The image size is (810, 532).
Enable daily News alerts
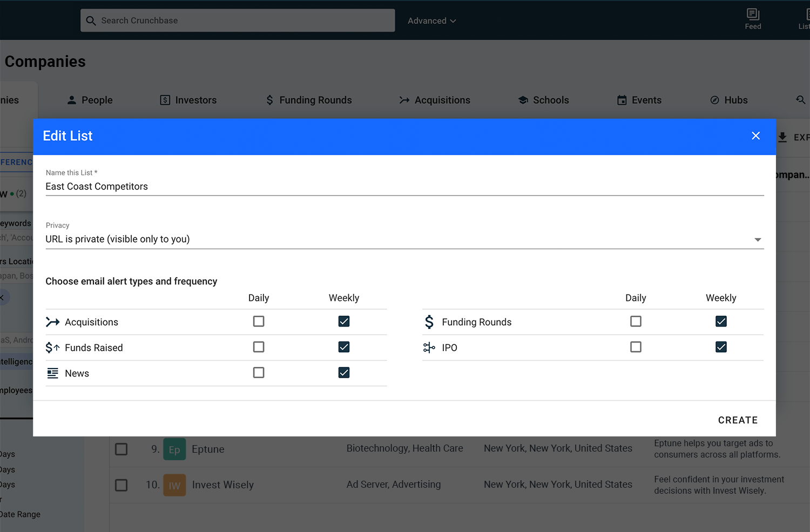click(259, 372)
